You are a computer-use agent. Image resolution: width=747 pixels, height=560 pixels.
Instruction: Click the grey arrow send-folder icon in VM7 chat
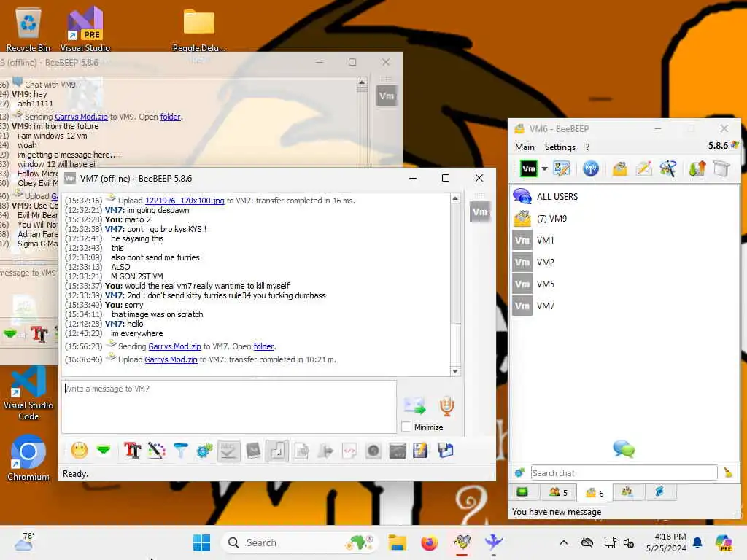tap(325, 450)
